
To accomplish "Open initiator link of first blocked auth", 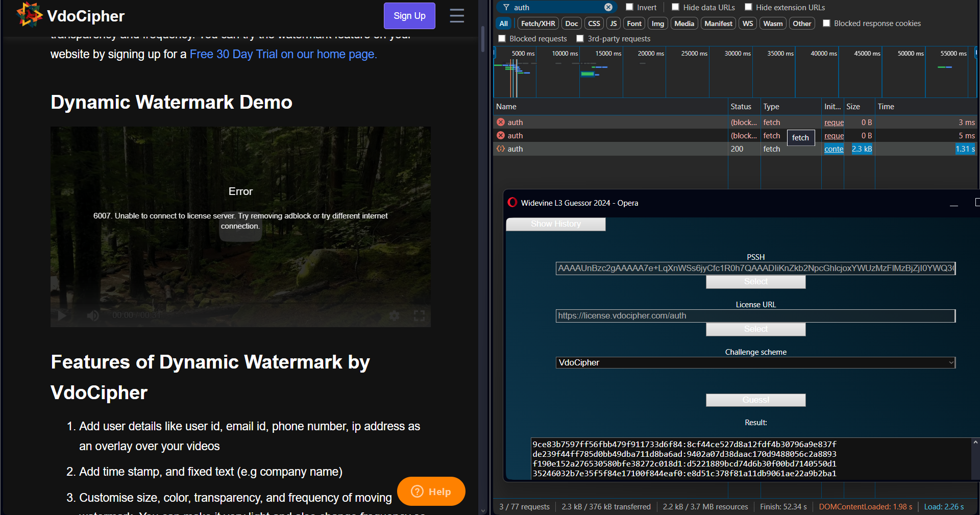I will [834, 122].
